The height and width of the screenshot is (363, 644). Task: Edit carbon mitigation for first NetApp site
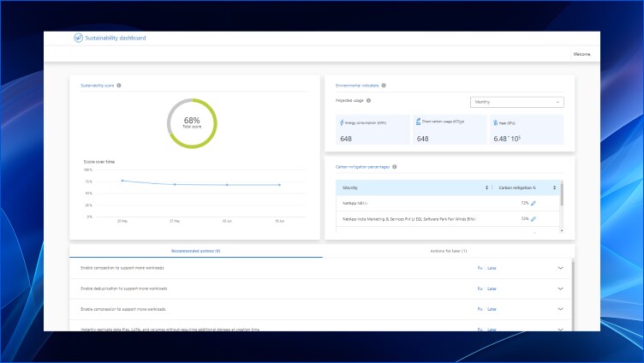coord(533,203)
